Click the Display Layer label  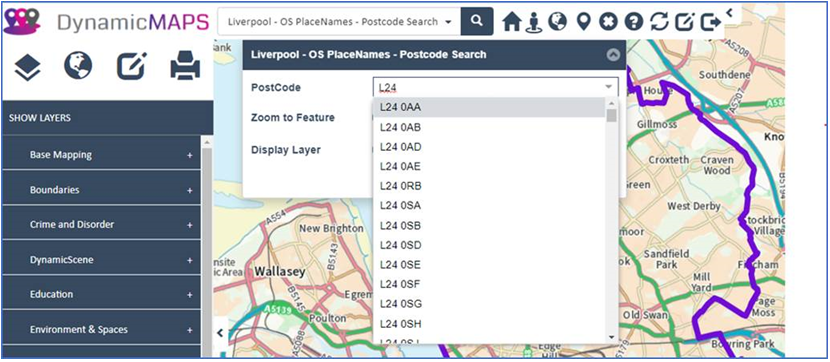click(286, 150)
